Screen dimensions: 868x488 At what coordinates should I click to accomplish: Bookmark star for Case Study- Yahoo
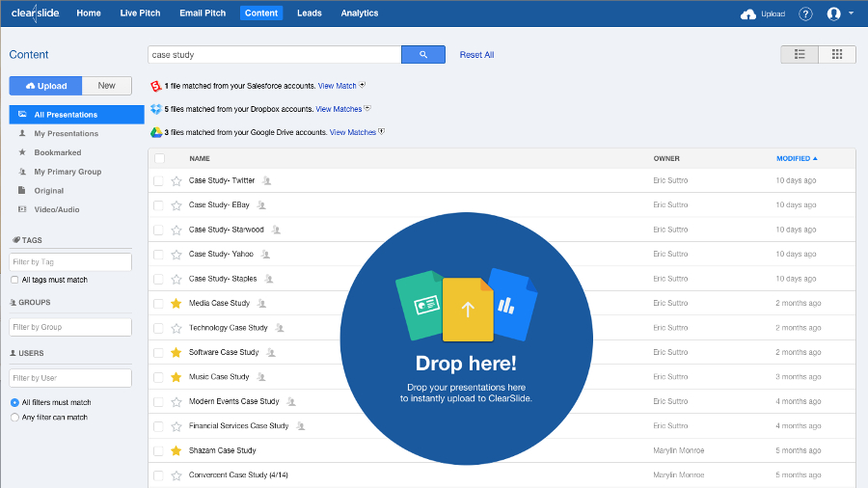click(x=176, y=255)
